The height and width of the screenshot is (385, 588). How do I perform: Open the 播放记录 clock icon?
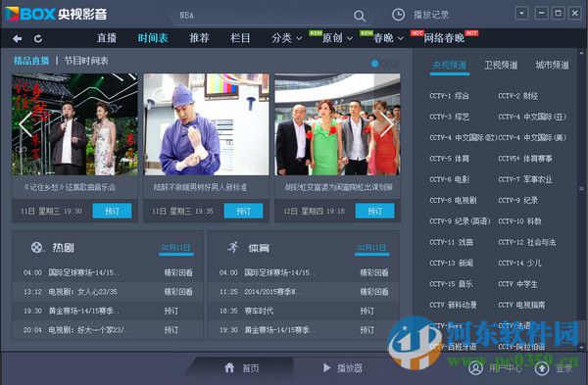(x=398, y=15)
